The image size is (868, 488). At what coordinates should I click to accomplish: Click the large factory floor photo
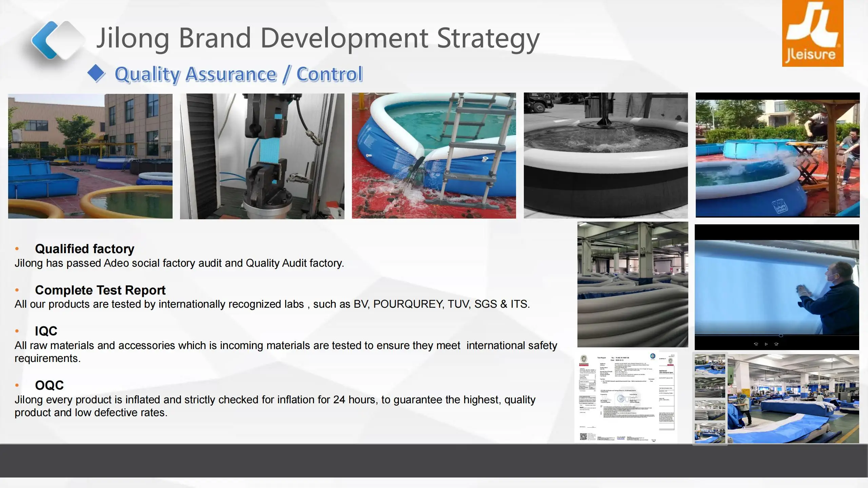pos(793,399)
